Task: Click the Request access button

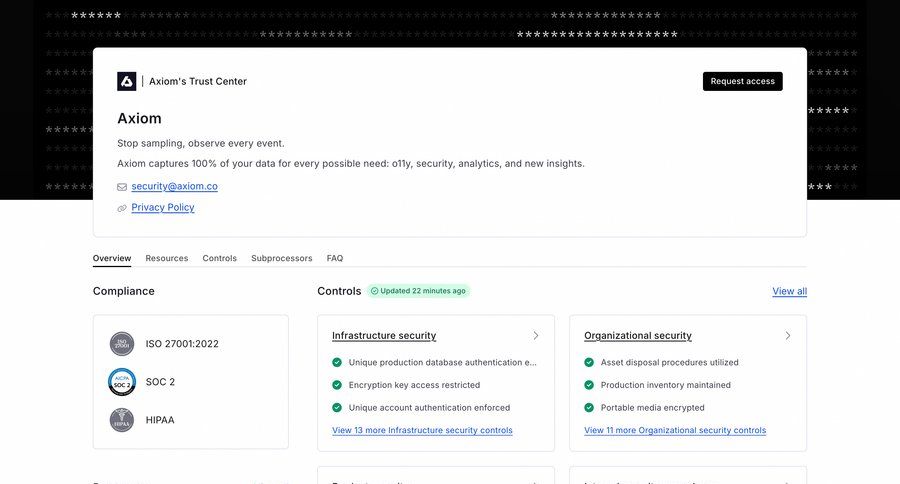Action: coord(743,82)
